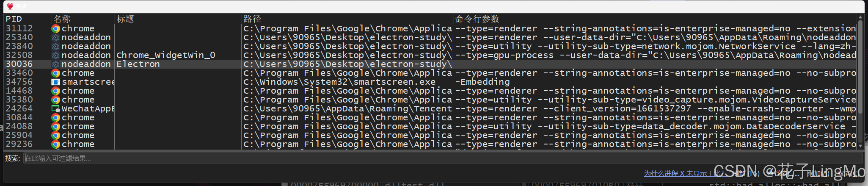868x186 pixels.
Task: Sort by the 命令行参数 column header
Action: pyautogui.click(x=655, y=19)
